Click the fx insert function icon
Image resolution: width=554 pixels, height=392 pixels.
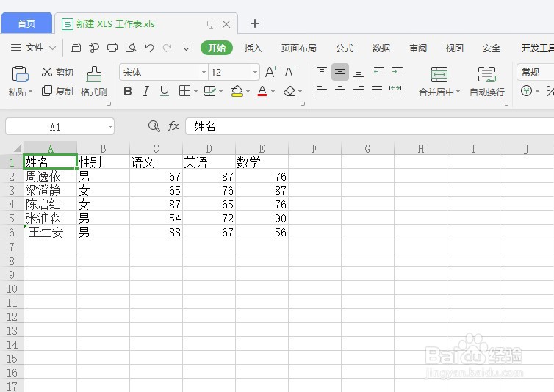[173, 126]
